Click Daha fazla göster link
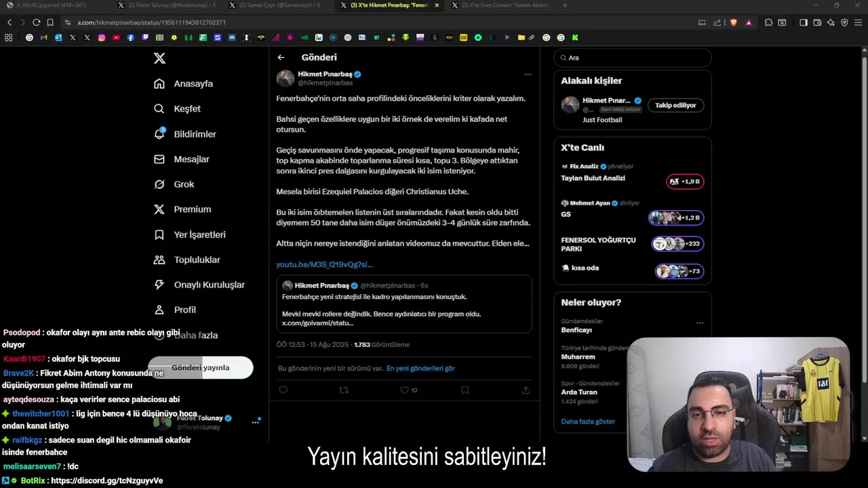This screenshot has height=488, width=868. (x=588, y=422)
